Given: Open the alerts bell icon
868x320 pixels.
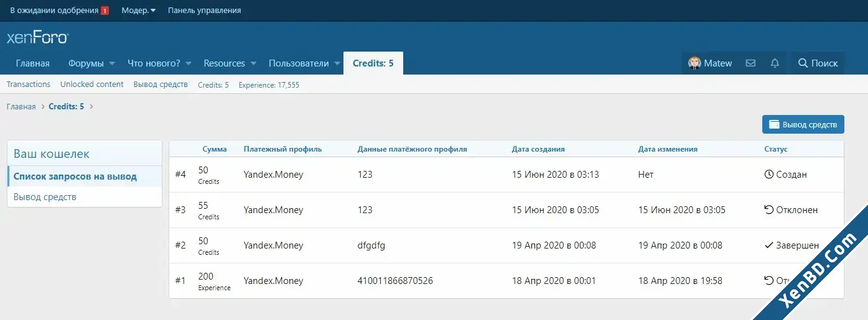Looking at the screenshot, I should [x=775, y=63].
